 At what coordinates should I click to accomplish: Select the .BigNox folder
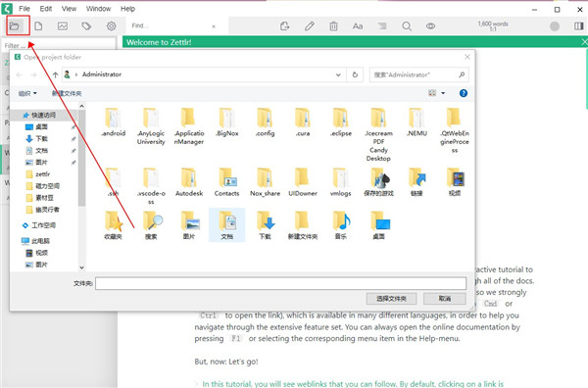pos(227,122)
